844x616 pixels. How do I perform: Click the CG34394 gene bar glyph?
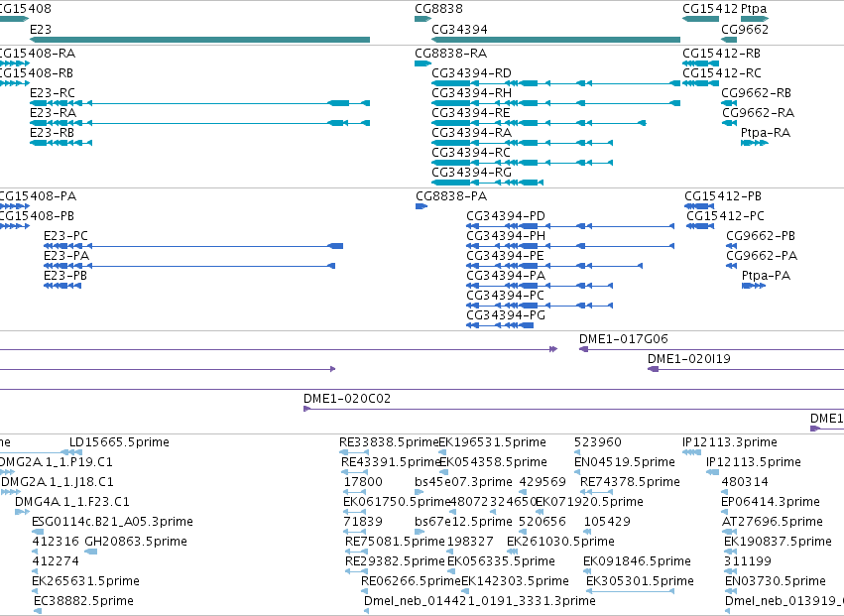[556, 40]
